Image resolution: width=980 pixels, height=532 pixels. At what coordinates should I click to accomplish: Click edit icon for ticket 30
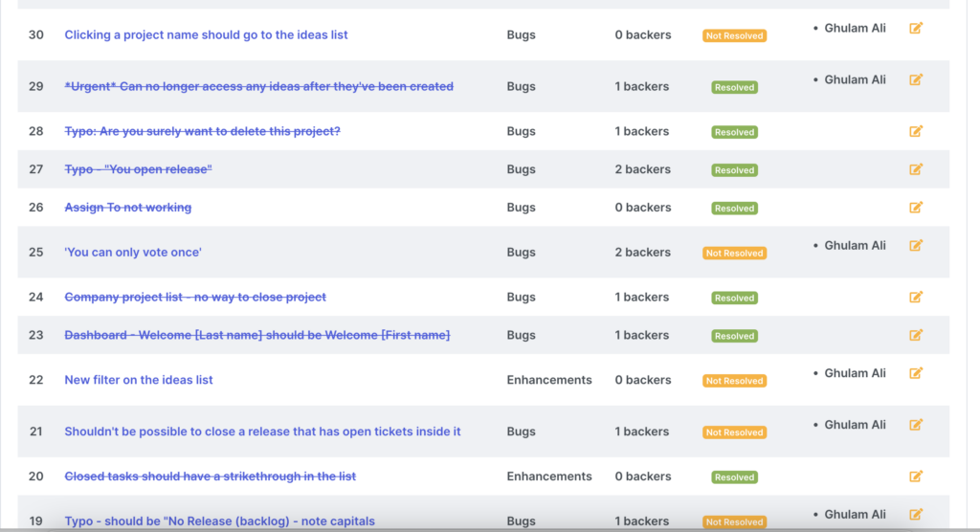click(916, 28)
